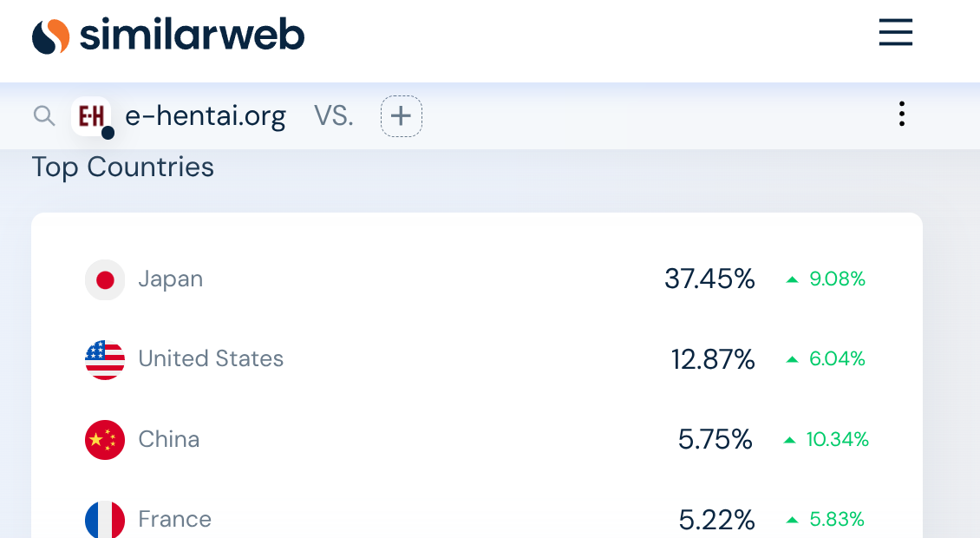
Task: Open the China country row
Action: (477, 440)
